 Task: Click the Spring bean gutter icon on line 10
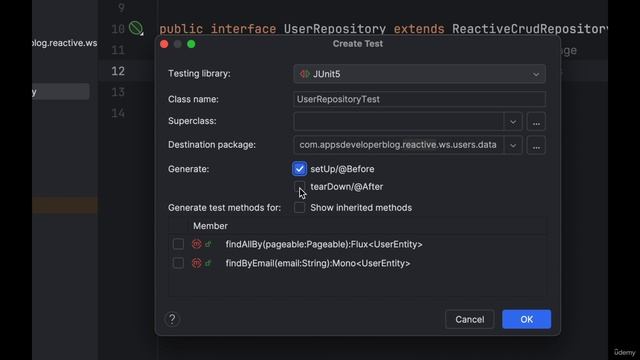(x=136, y=28)
